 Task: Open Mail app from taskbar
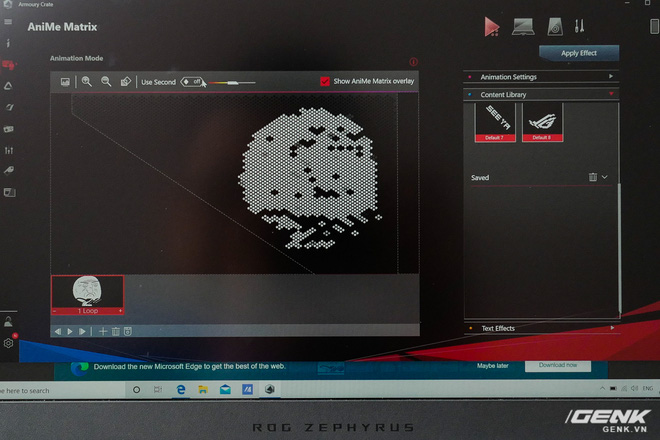tap(225, 389)
